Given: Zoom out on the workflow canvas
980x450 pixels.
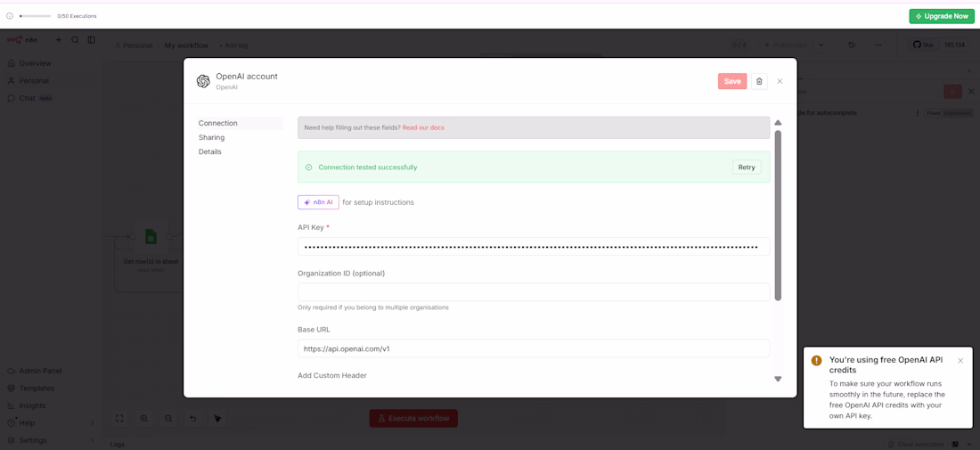Looking at the screenshot, I should click(x=168, y=418).
